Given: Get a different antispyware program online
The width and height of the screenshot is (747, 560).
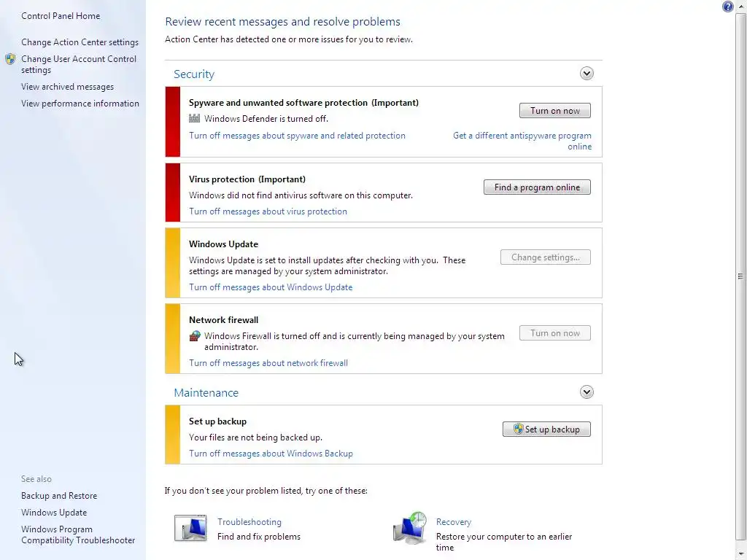Looking at the screenshot, I should tap(522, 141).
